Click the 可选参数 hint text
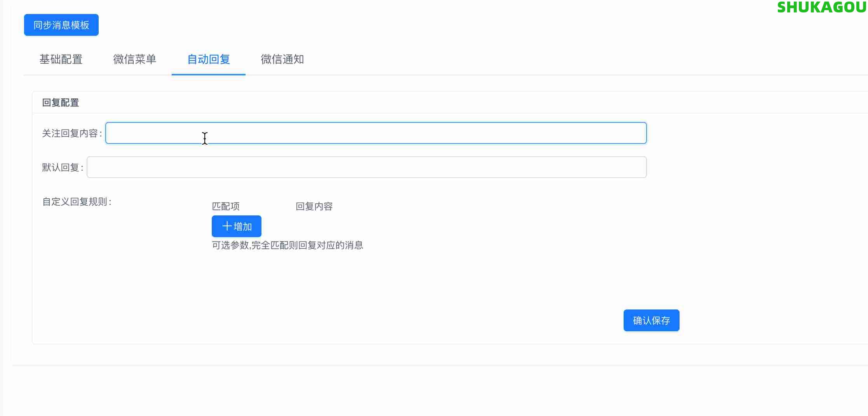This screenshot has height=416, width=868. coord(288,245)
